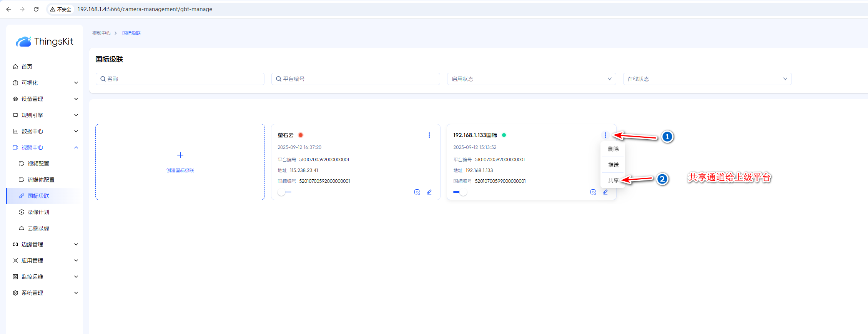The width and height of the screenshot is (868, 334).
Task: Click the 平台编号 search input field
Action: click(356, 79)
